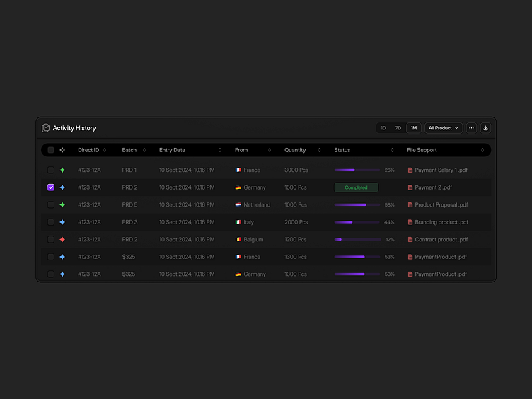Open the three-dot more options menu
Screen dimensions: 532x399
tap(471, 128)
